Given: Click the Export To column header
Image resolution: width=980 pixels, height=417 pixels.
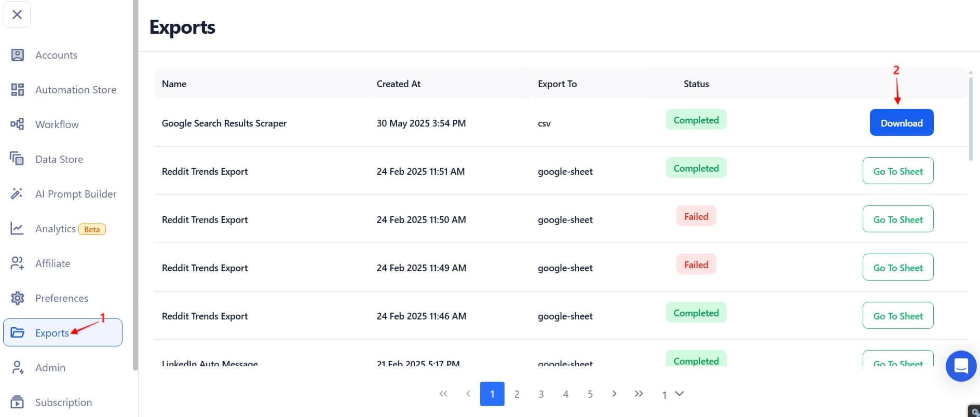Looking at the screenshot, I should [557, 84].
